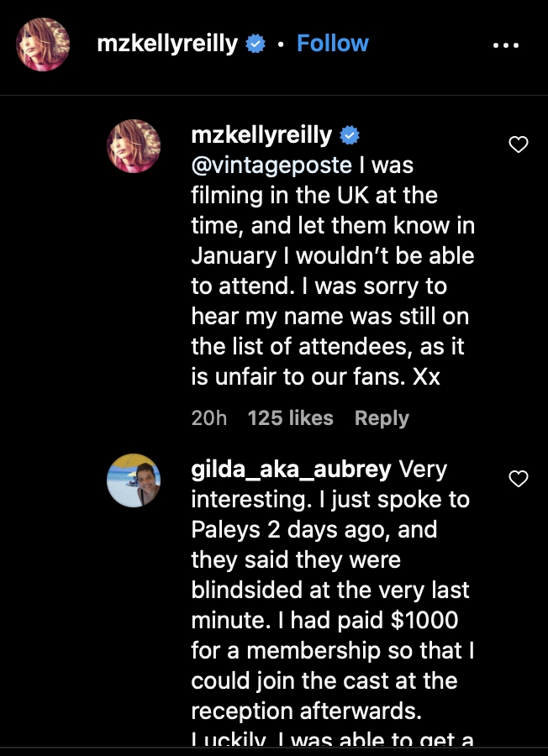Open mzkellyreilly's avatar next to her comment
Viewport: 548px width, 756px height.
[x=134, y=146]
